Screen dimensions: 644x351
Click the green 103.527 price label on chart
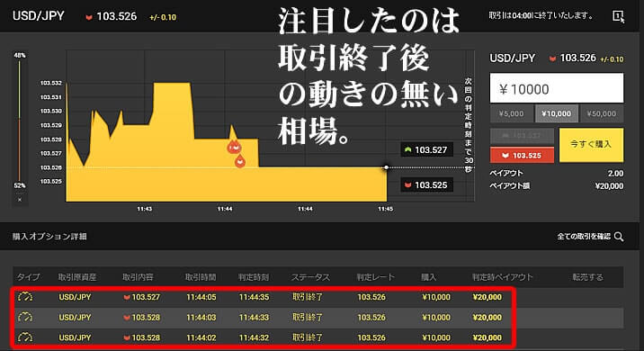[x=426, y=150]
